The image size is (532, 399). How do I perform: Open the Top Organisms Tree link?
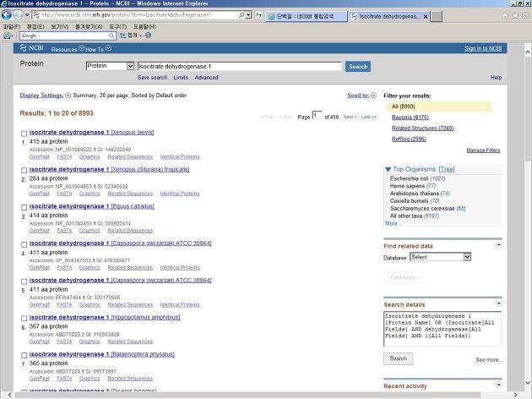coord(447,169)
